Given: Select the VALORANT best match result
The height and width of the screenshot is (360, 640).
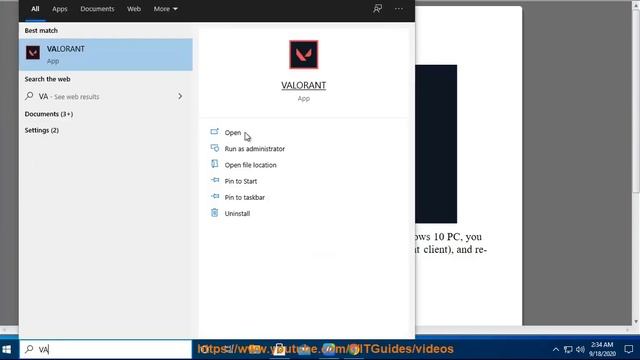Looking at the screenshot, I should 106,55.
